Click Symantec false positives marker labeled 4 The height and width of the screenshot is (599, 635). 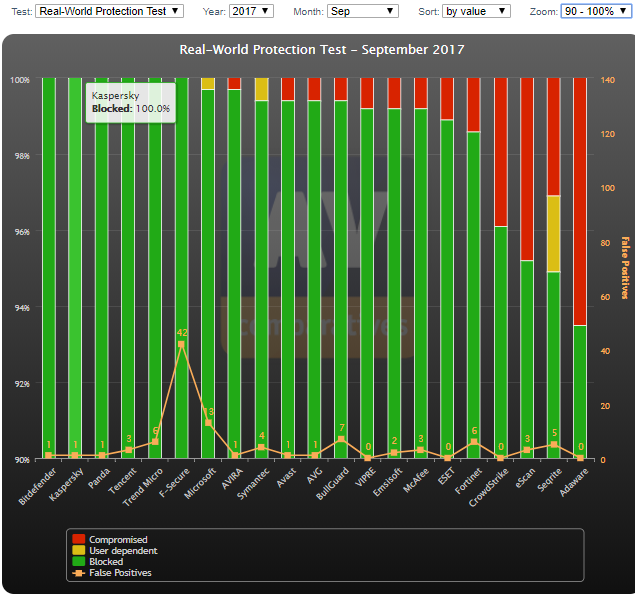click(x=261, y=448)
